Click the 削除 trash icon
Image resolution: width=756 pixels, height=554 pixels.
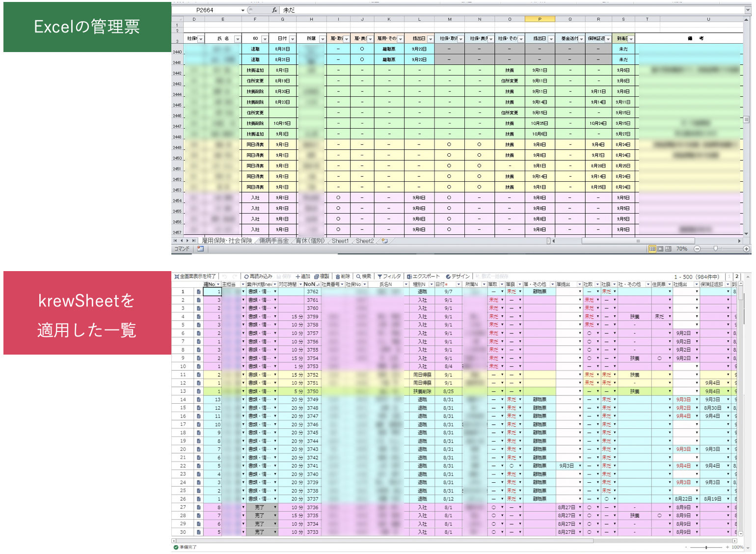coord(338,277)
